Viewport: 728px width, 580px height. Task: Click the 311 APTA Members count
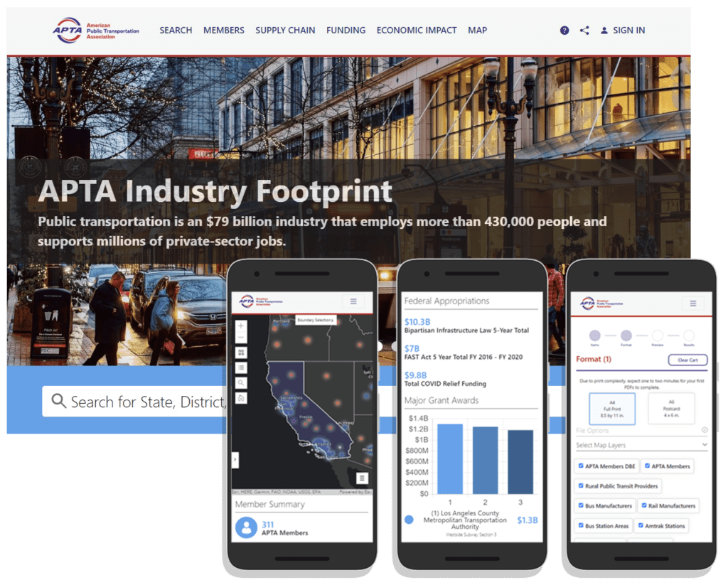click(268, 525)
